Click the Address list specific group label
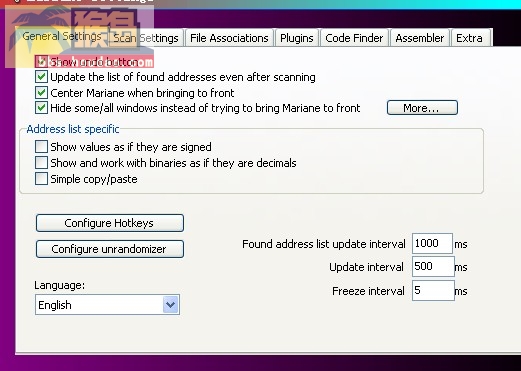This screenshot has height=371, width=521. [x=73, y=129]
